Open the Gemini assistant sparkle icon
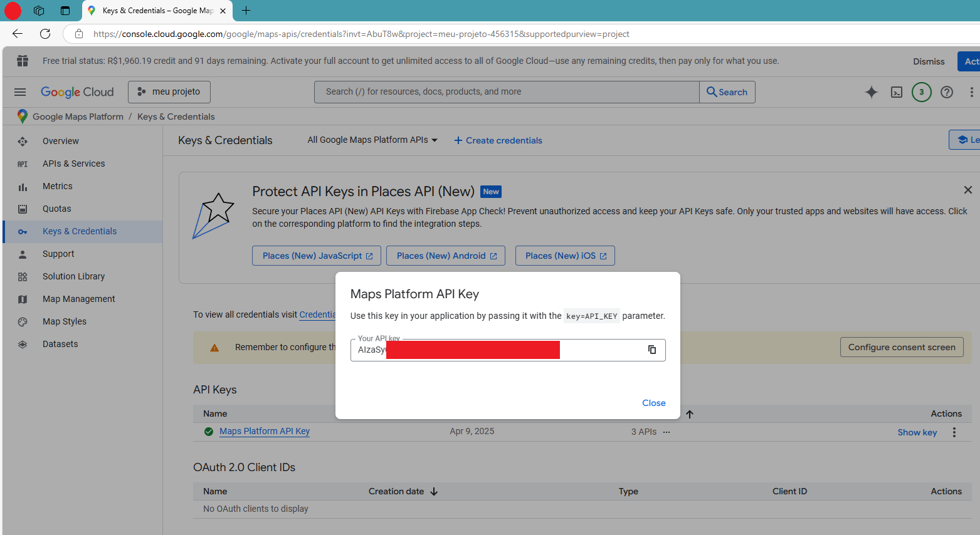The image size is (980, 535). 872,92
